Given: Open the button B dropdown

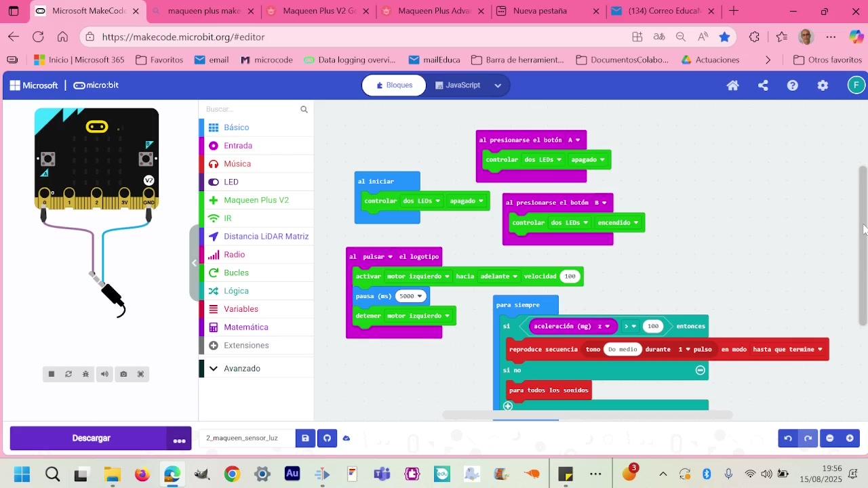Looking at the screenshot, I should tap(600, 203).
